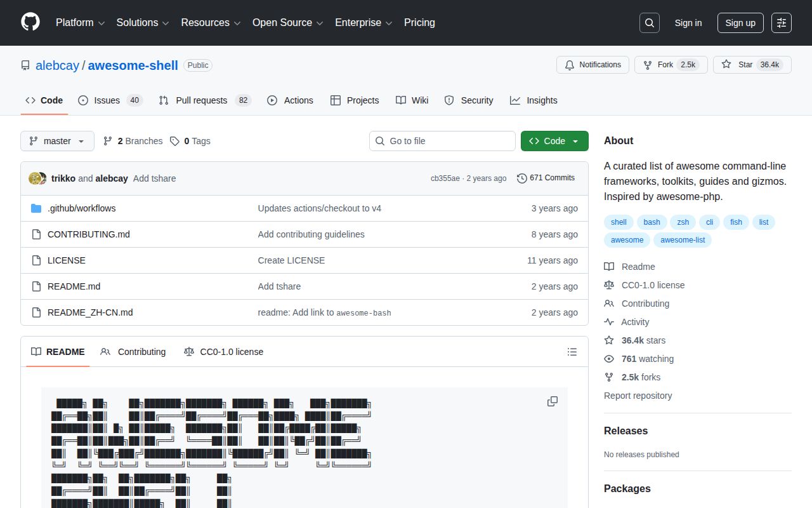Click the Go to file search field
Screen dimensions: 812x508
[x=442, y=141]
